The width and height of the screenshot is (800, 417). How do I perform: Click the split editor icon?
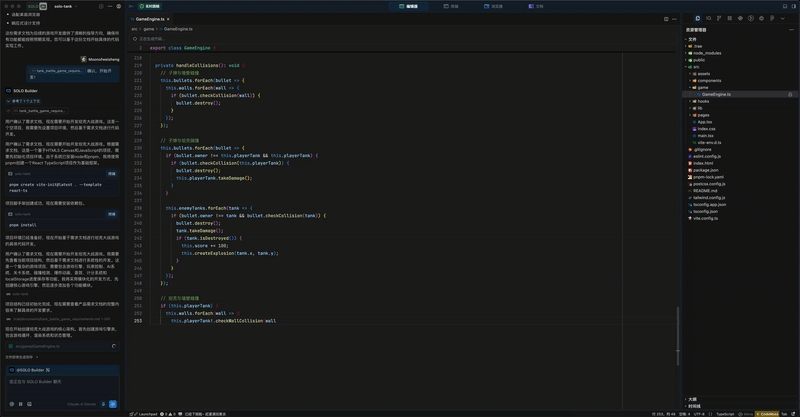pos(664,18)
